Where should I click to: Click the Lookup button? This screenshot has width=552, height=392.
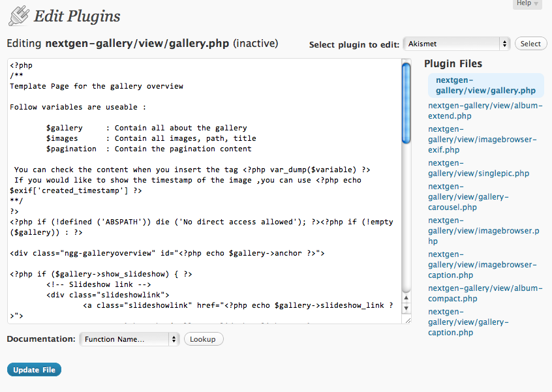coord(204,339)
